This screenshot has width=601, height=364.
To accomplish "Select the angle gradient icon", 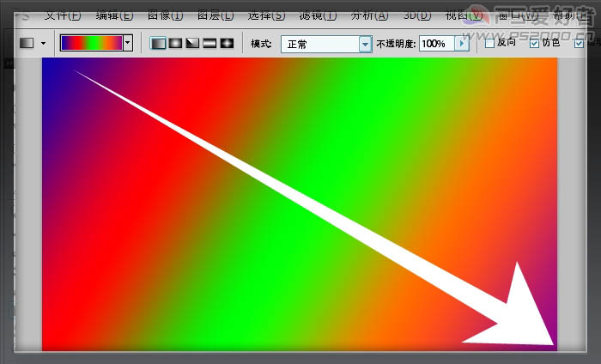I will (193, 43).
